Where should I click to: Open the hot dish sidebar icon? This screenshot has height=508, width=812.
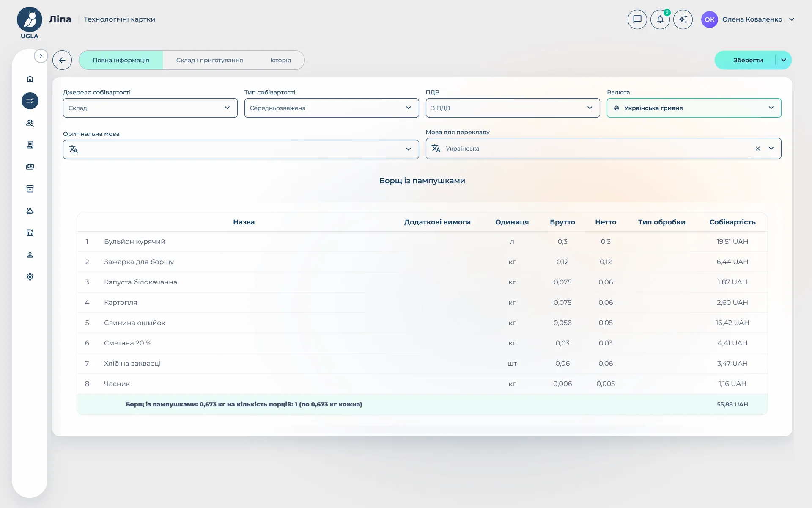[30, 211]
